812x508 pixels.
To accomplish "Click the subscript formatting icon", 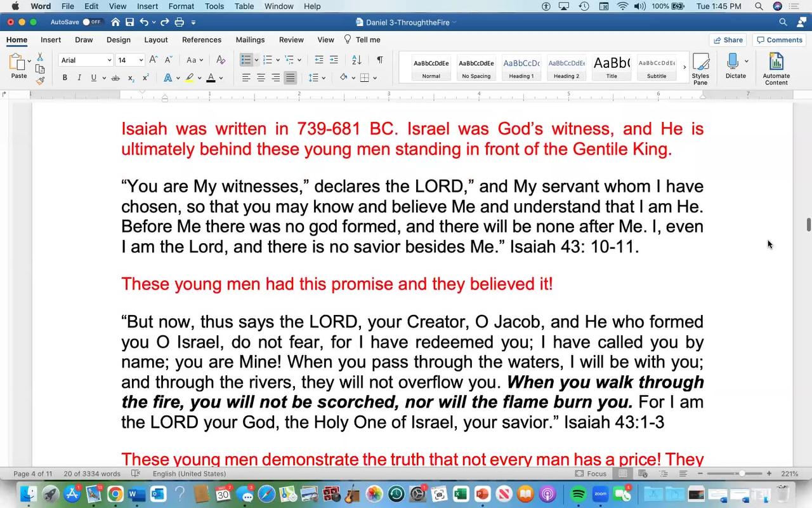I will click(x=131, y=77).
